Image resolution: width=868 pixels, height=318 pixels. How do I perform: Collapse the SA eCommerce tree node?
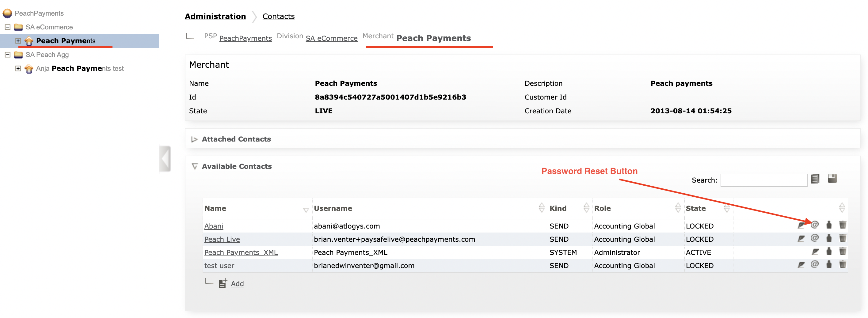(8, 27)
